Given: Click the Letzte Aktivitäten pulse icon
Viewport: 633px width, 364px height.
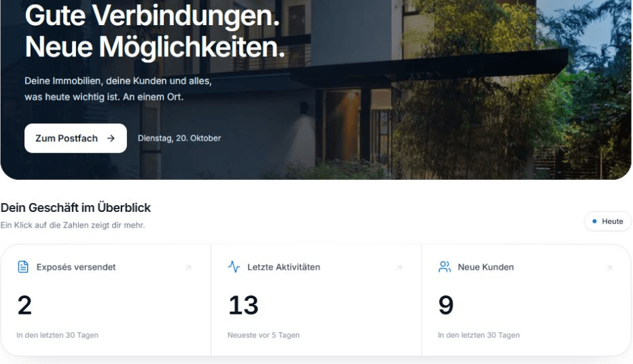Looking at the screenshot, I should point(234,267).
